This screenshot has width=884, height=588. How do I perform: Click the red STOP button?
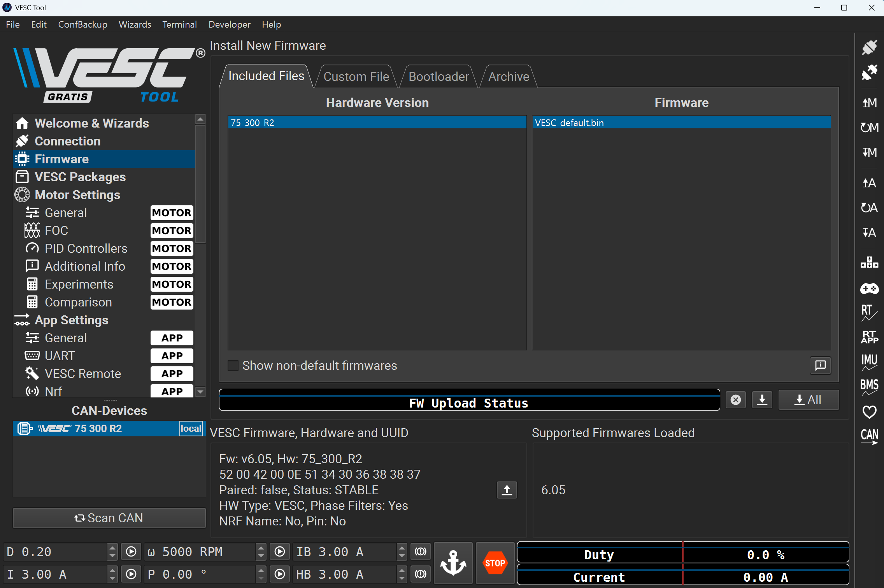pos(495,563)
